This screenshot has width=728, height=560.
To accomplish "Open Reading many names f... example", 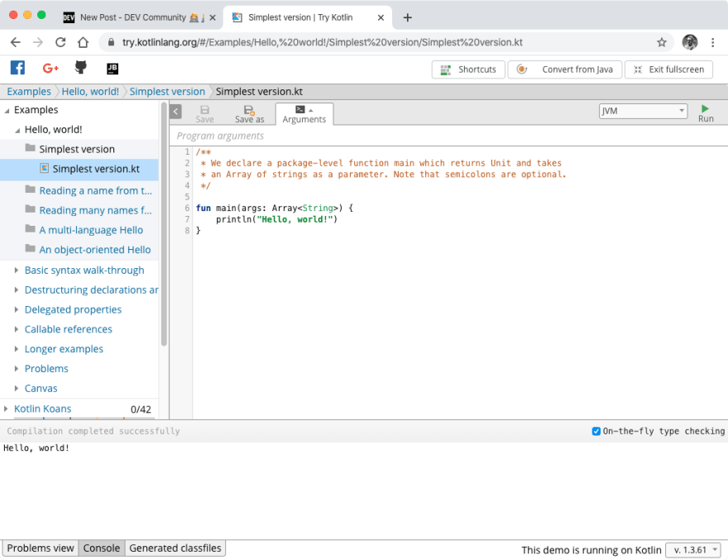I will 95,210.
